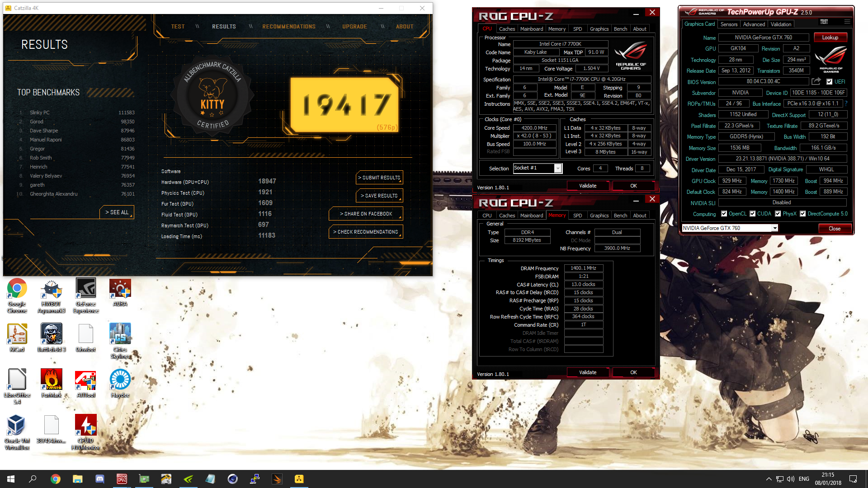The width and height of the screenshot is (868, 488).
Task: Open Catzilla ABOUT section
Action: click(405, 27)
